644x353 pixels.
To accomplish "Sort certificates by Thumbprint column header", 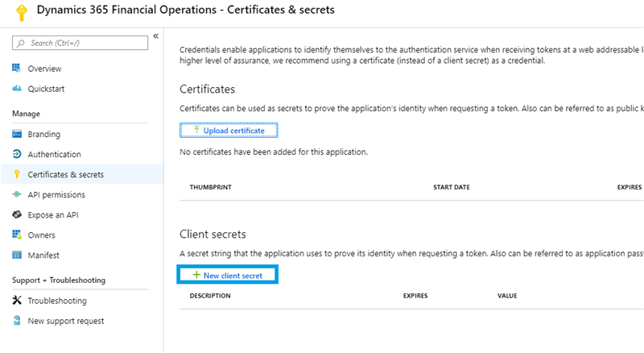I will [212, 187].
